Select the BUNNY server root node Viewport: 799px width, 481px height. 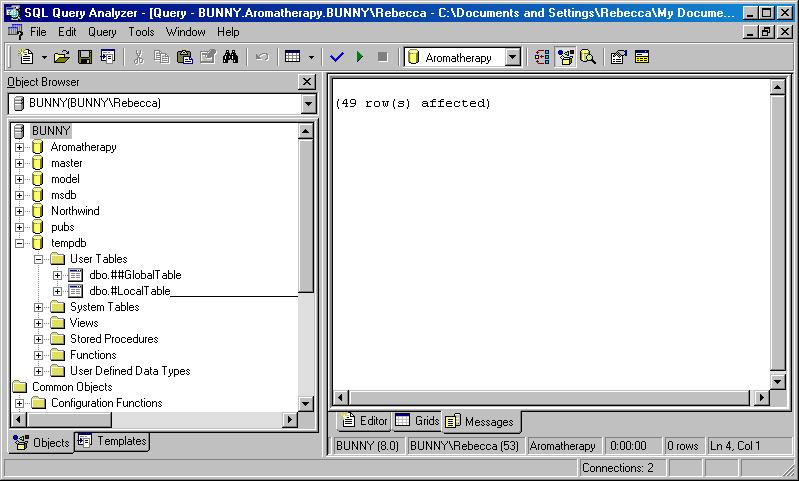[51, 131]
